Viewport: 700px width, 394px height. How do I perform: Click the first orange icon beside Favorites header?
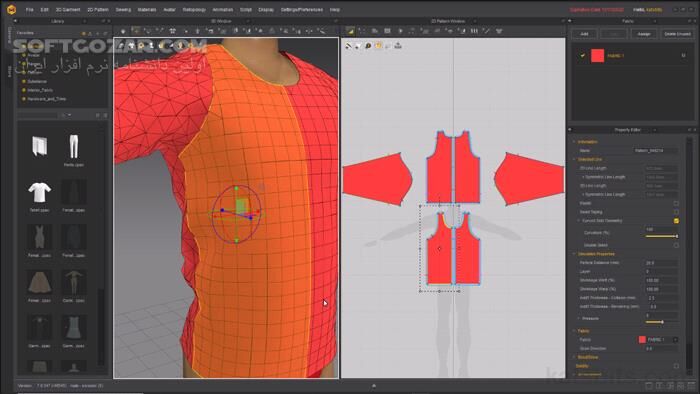pyautogui.click(x=83, y=33)
